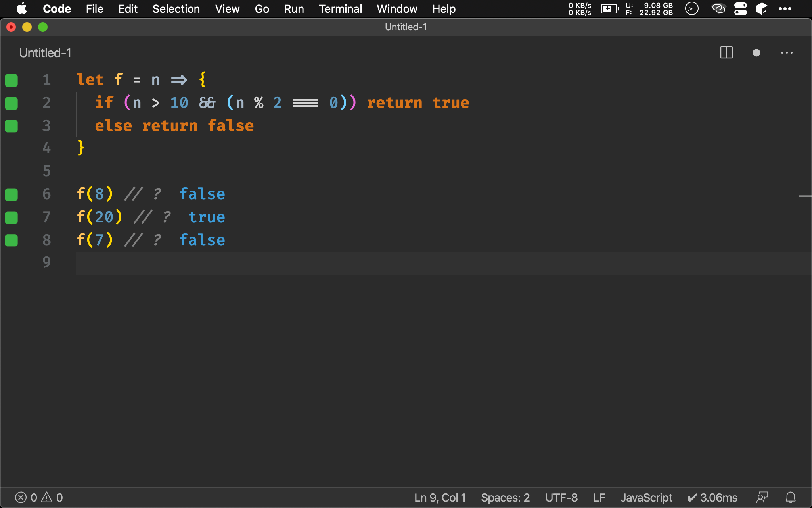Image resolution: width=812 pixels, height=508 pixels.
Task: Click the green coverage marker on line 2
Action: tap(11, 103)
